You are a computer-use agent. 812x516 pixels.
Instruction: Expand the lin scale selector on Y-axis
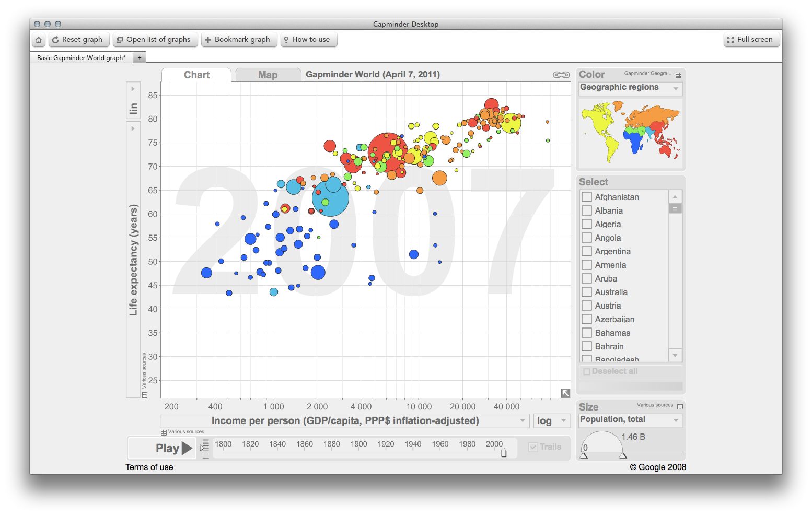coord(133,101)
